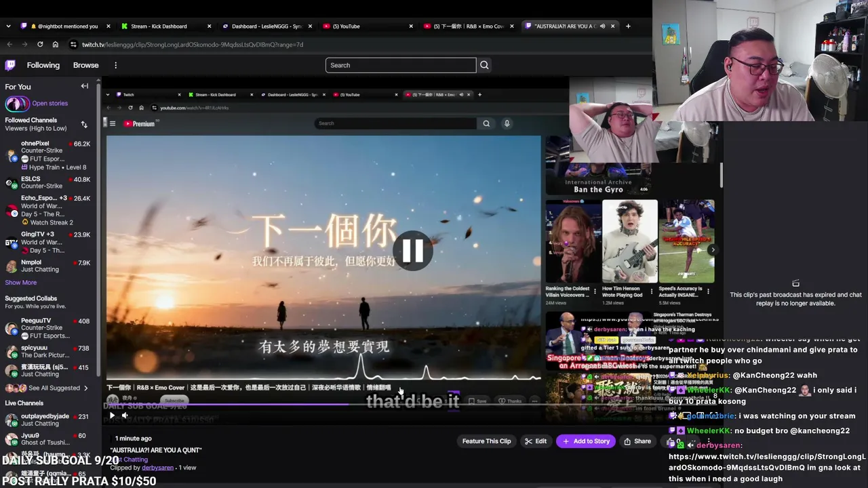
Task: Open ohnePixel channel in sidebar
Action: click(x=48, y=155)
